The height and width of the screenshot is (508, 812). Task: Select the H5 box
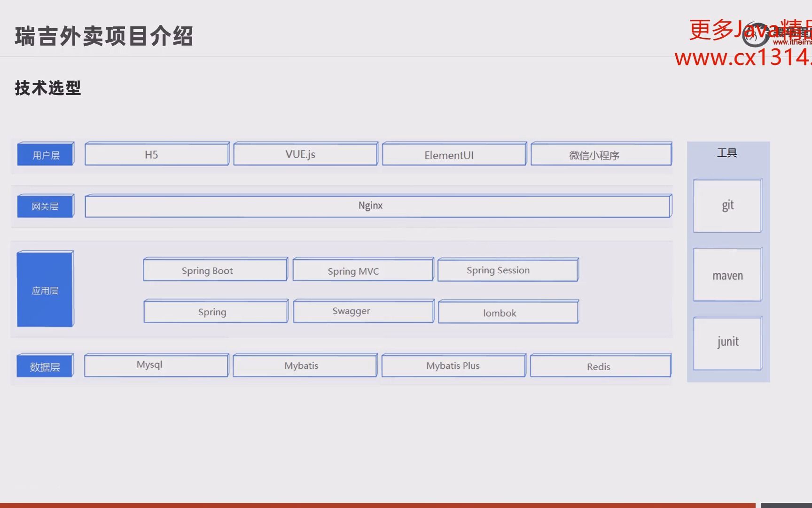click(157, 154)
